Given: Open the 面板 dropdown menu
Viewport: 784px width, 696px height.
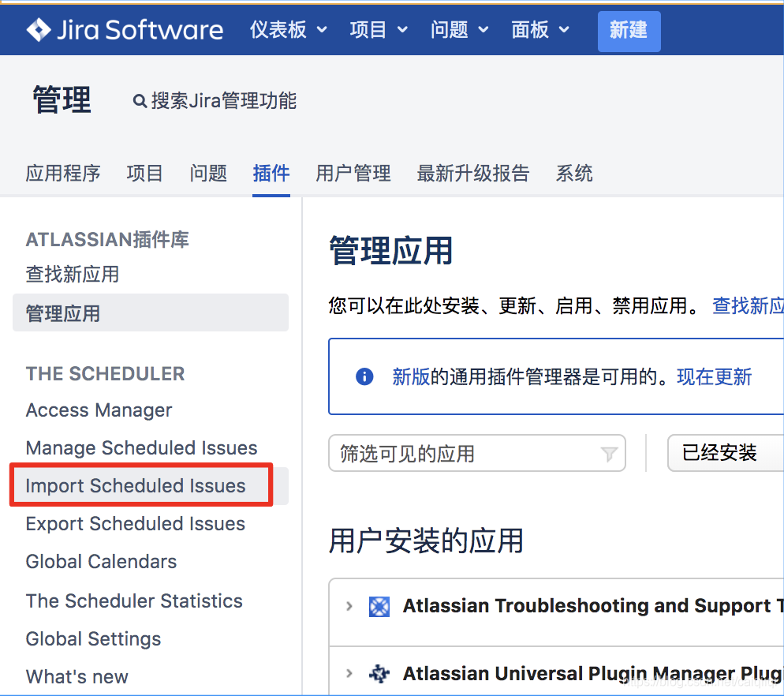Looking at the screenshot, I should pyautogui.click(x=540, y=30).
